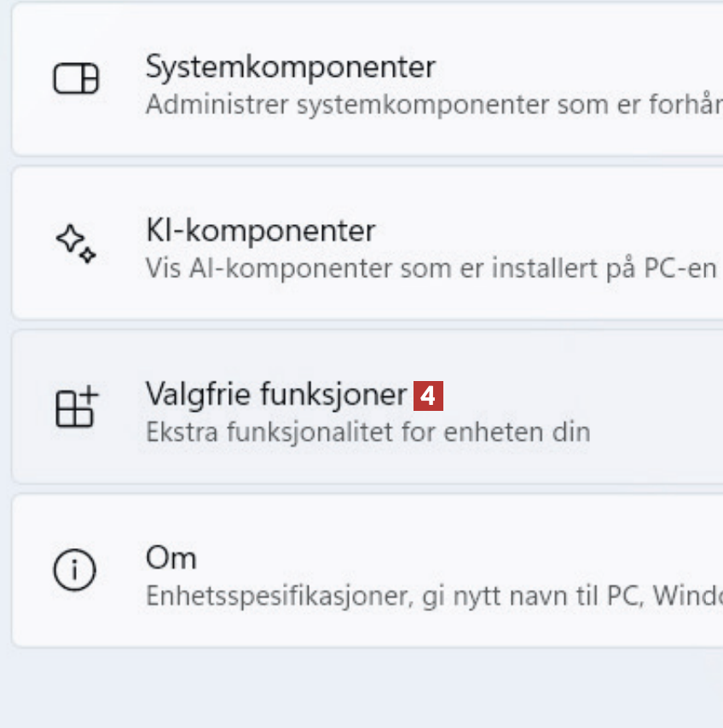723x728 pixels.
Task: Click the Om info circle icon
Action: coord(75,570)
